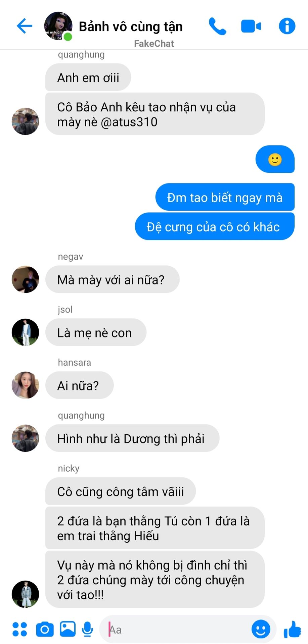
Task: Select the Cô cũng công tâm vãiii message
Action: (120, 491)
